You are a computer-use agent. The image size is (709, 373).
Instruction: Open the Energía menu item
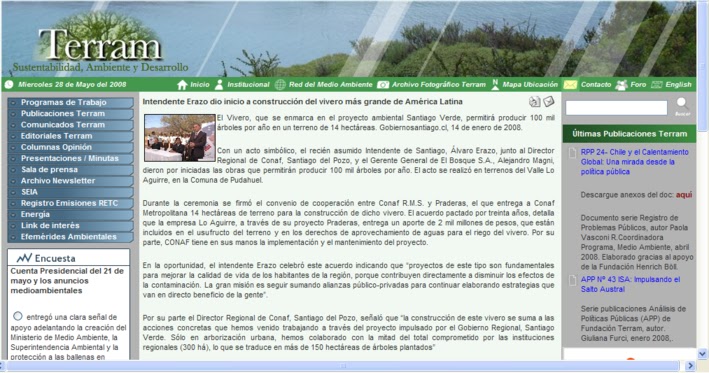(x=71, y=214)
